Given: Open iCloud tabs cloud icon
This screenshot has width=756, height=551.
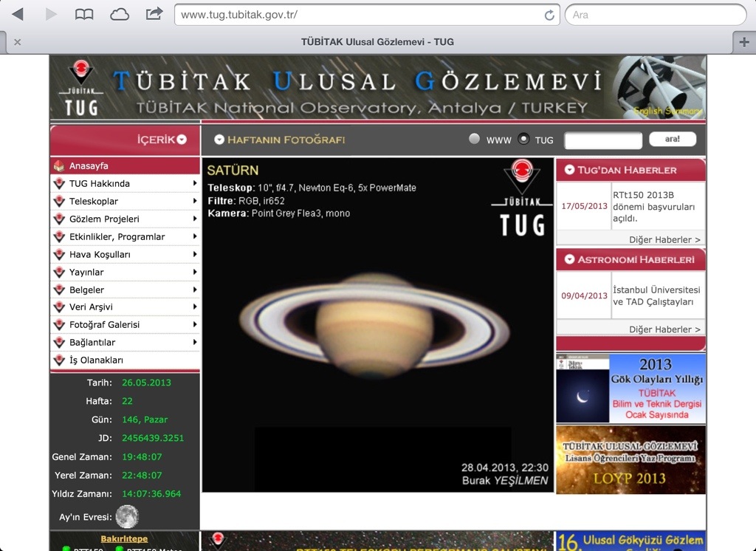Looking at the screenshot, I should point(119,14).
